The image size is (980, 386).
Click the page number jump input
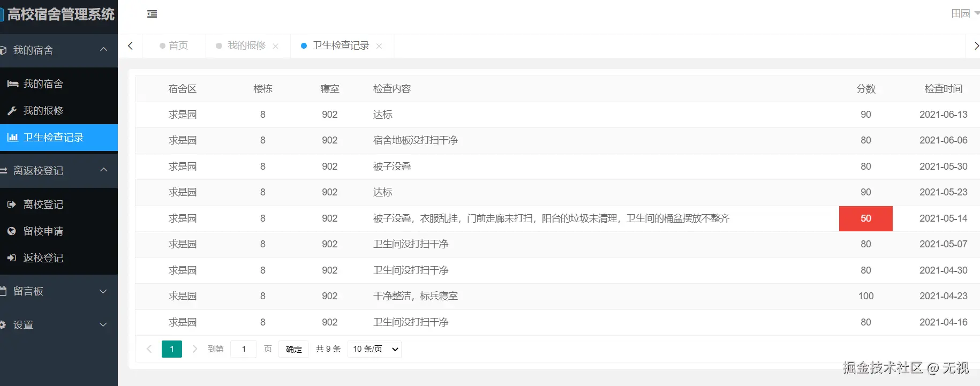point(244,349)
